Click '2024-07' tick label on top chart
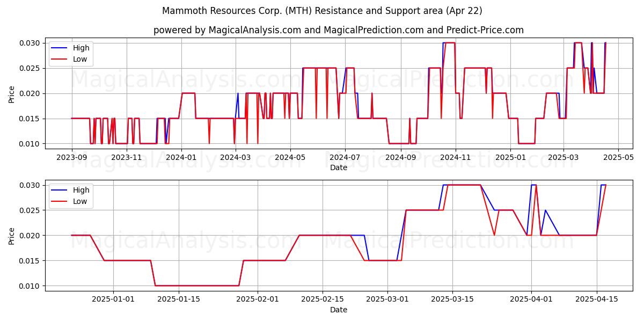The image size is (644, 322). point(345,157)
